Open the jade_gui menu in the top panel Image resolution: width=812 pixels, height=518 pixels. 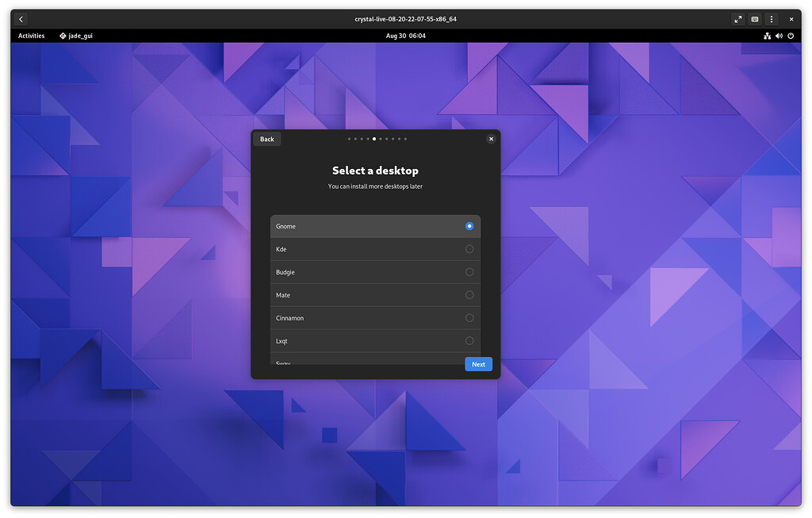pyautogui.click(x=76, y=36)
